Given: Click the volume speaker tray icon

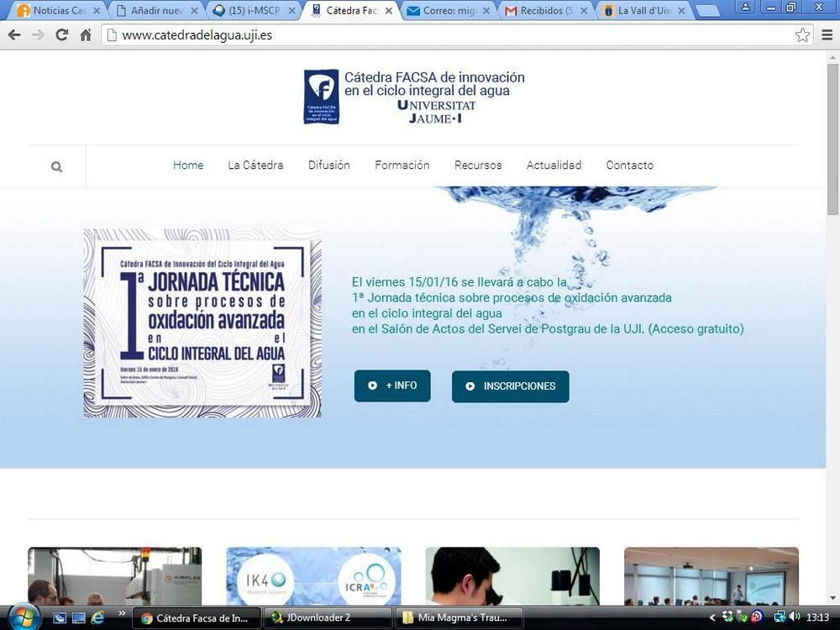Looking at the screenshot, I should point(794,617).
